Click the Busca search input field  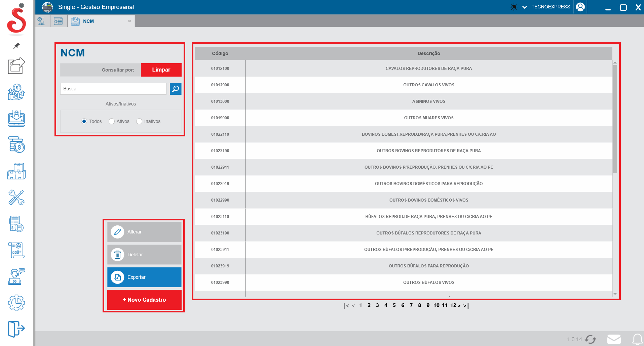coord(113,89)
